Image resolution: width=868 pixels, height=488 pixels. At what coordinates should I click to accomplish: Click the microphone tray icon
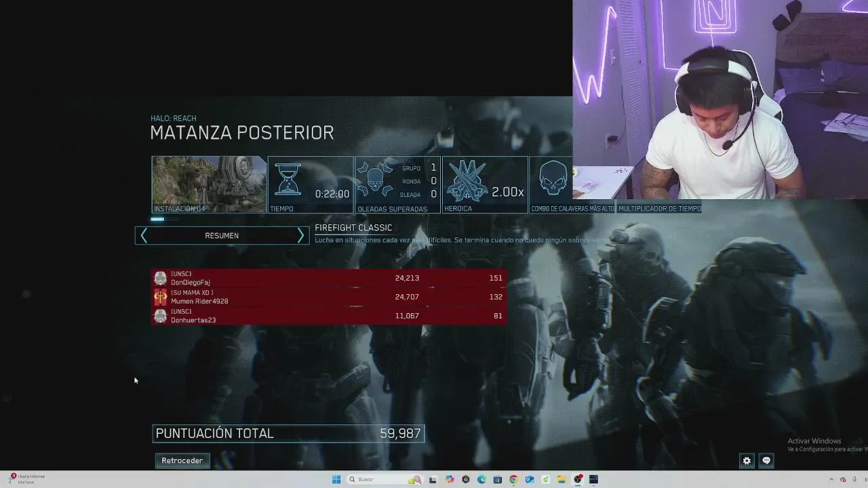[x=854, y=479]
